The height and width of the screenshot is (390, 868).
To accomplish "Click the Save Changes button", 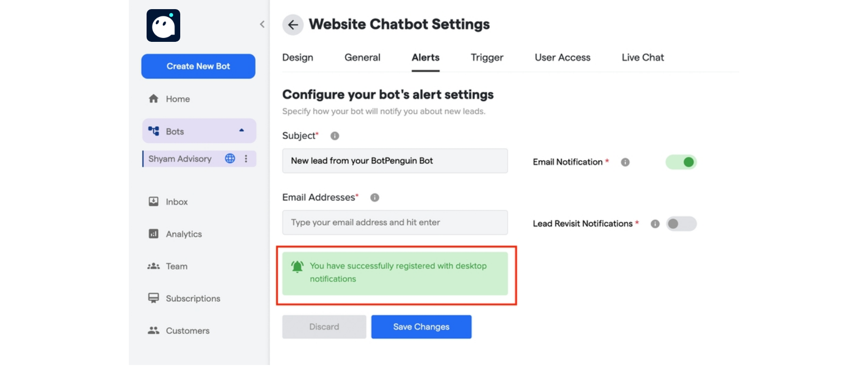I will [x=421, y=327].
